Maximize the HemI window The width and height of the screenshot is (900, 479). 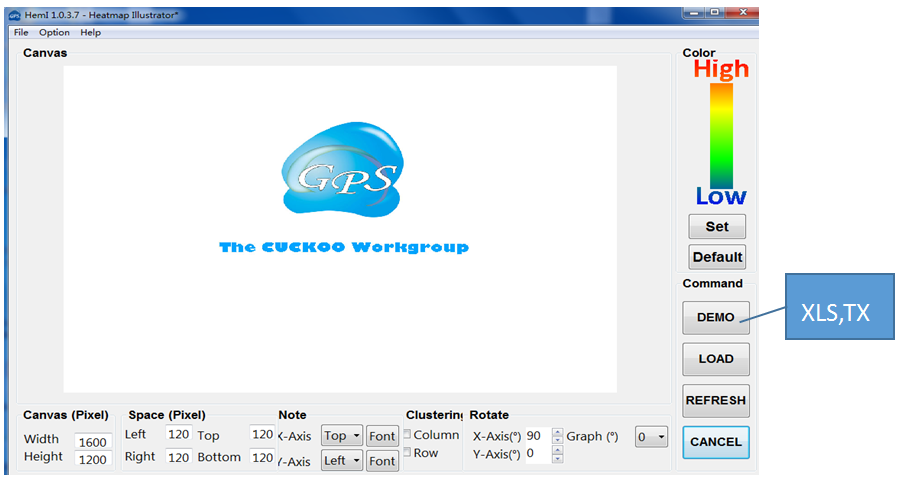coord(715,13)
